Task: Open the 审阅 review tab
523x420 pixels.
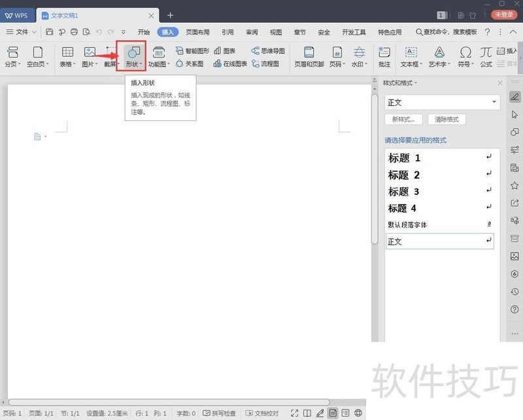Action: (252, 31)
